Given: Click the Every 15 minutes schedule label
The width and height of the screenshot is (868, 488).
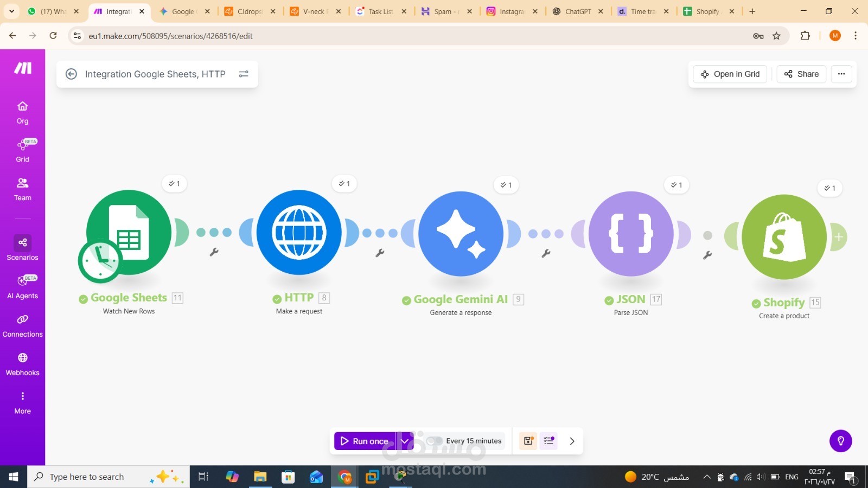Looking at the screenshot, I should [474, 441].
